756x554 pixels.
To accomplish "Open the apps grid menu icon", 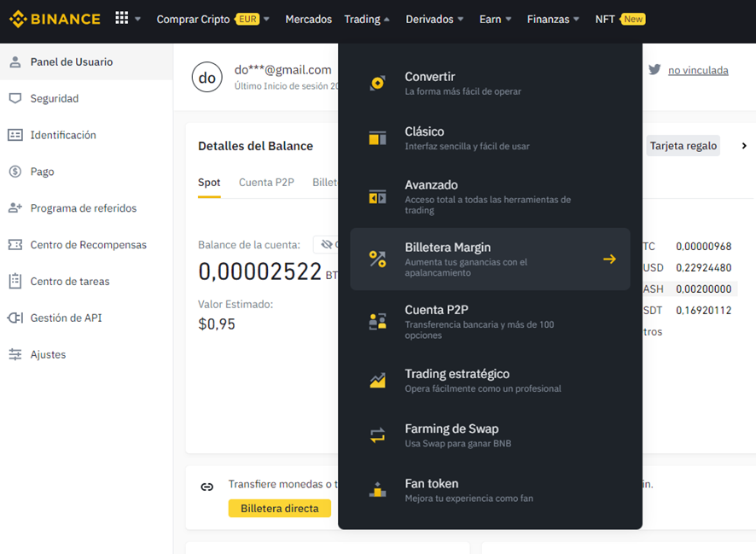I will [121, 18].
